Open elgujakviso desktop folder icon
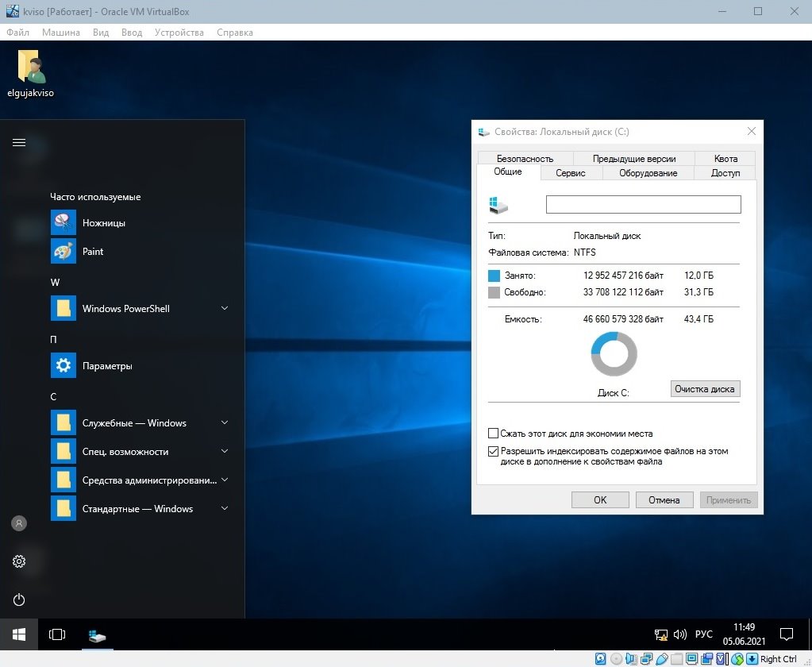 pos(30,74)
